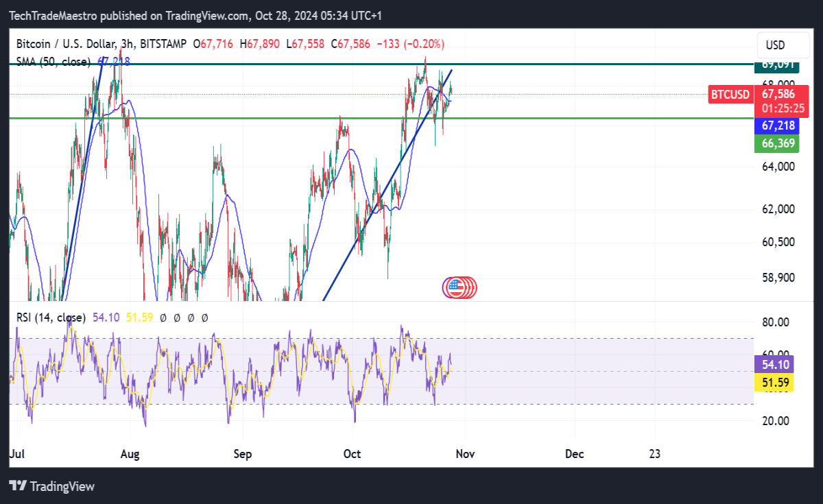Viewport: 823px width, 504px height.
Task: Click the H67,890 high value in legend
Action: (x=259, y=44)
